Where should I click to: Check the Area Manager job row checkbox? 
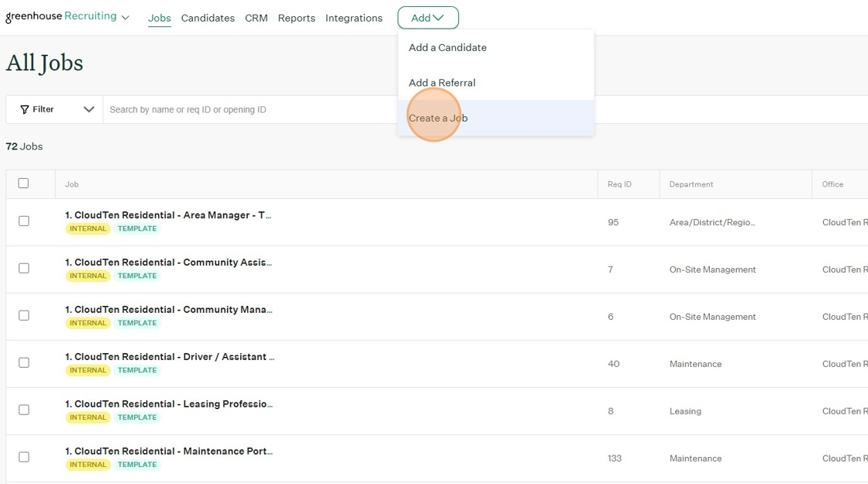tap(24, 221)
